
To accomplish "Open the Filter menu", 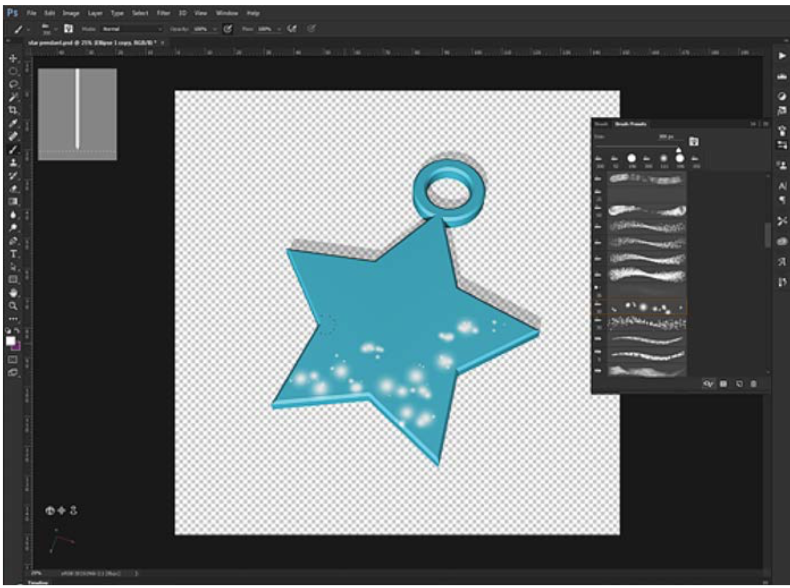I will 163,14.
